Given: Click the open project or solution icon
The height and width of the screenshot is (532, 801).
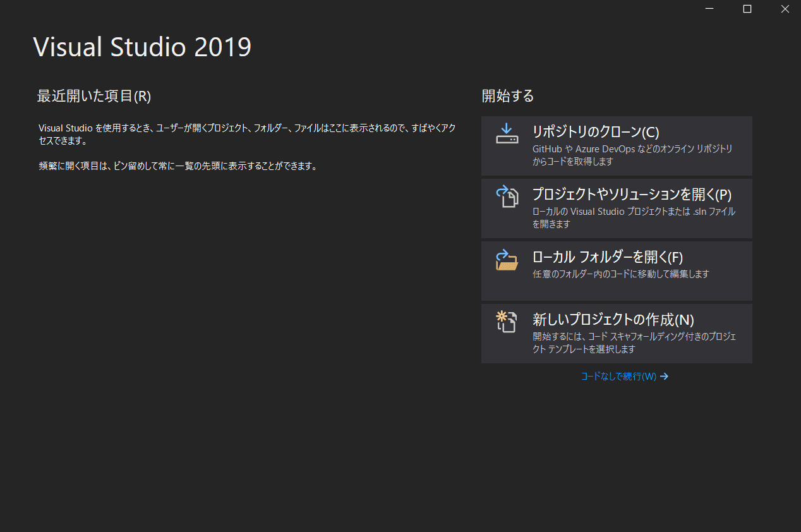Looking at the screenshot, I should [x=507, y=196].
